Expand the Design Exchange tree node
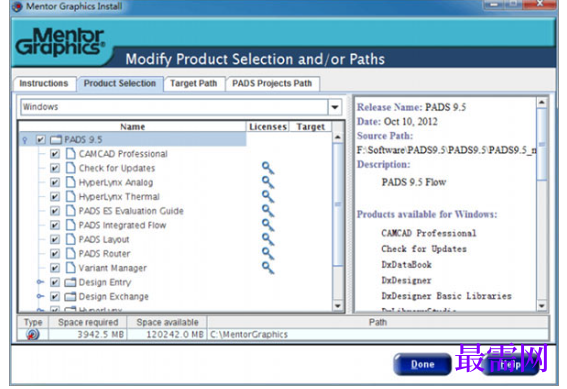567x389 pixels. click(40, 296)
